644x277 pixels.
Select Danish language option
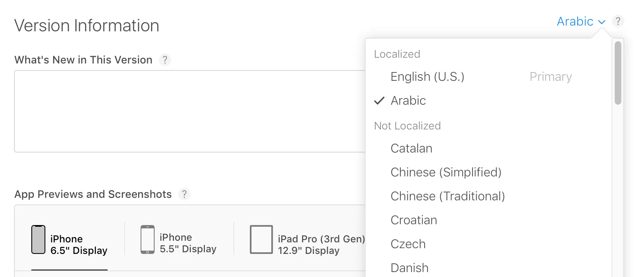click(409, 268)
